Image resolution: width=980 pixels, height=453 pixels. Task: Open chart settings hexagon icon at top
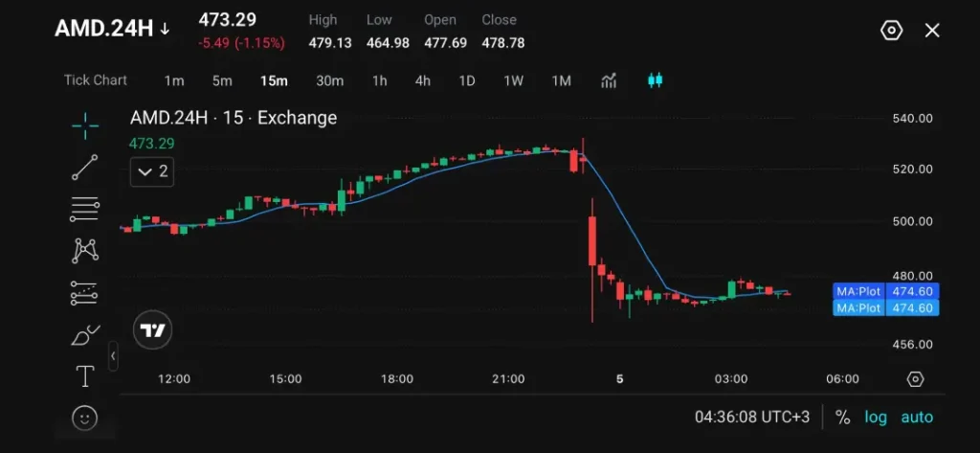tap(891, 30)
